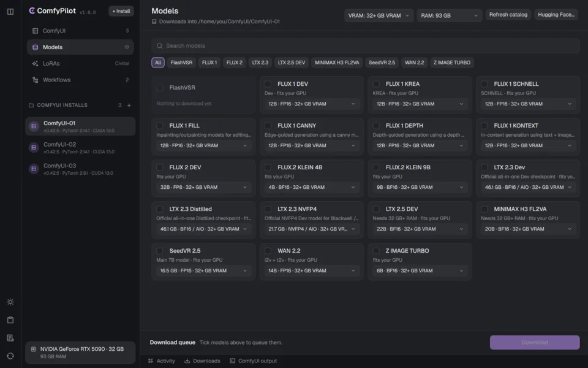588x368 pixels.
Task: Open the VRAM 32+ GB dropdown
Action: [x=379, y=15]
